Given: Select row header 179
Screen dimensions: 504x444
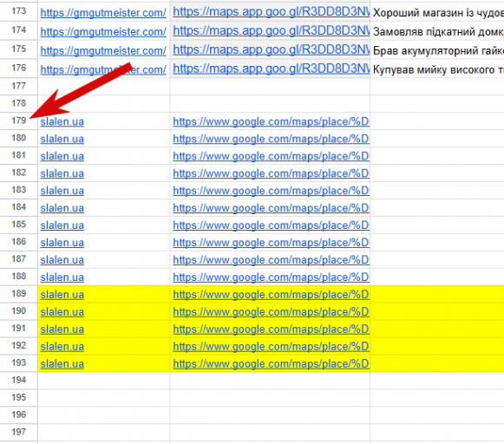Looking at the screenshot, I should pyautogui.click(x=18, y=121).
